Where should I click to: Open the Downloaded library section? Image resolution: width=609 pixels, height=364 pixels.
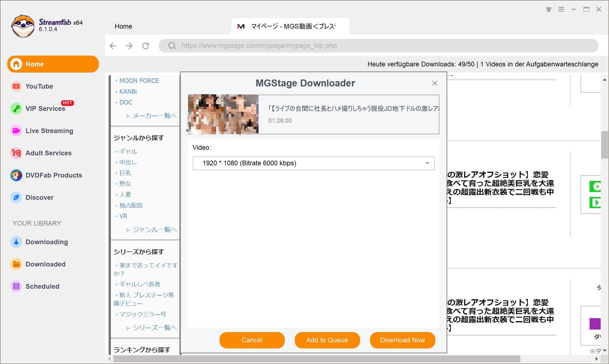tap(46, 264)
